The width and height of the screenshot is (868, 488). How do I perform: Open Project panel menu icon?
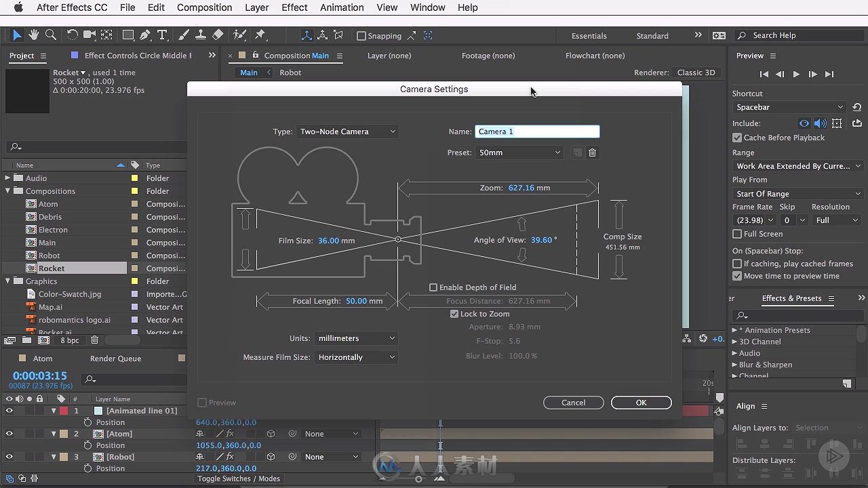click(43, 56)
